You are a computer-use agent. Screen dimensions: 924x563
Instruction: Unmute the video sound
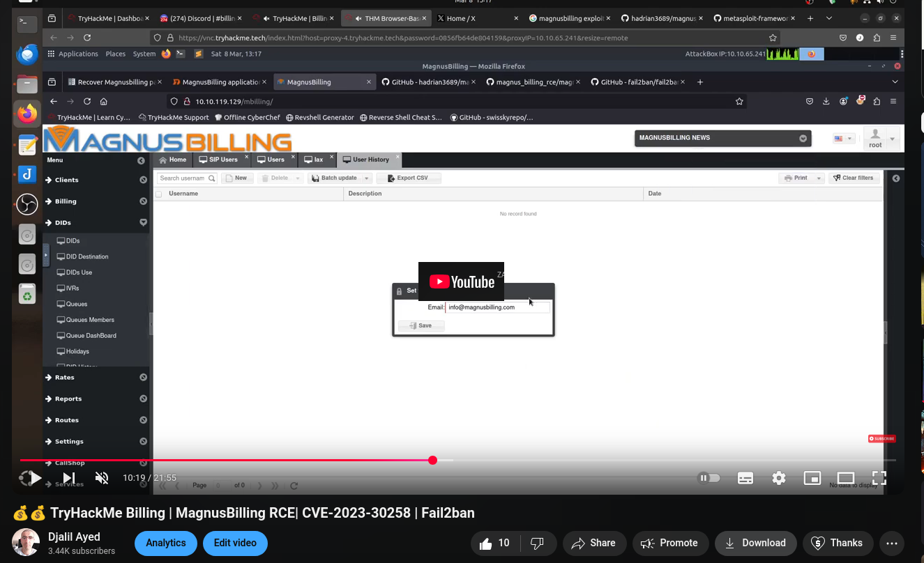(x=102, y=478)
